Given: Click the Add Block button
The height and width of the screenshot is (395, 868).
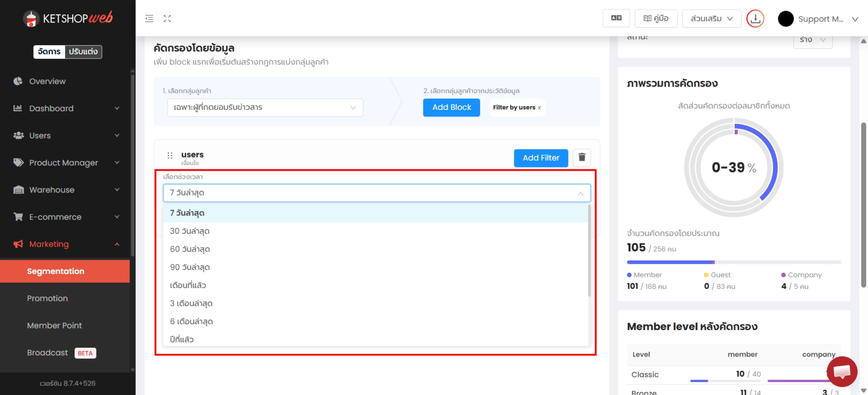Looking at the screenshot, I should (x=451, y=107).
